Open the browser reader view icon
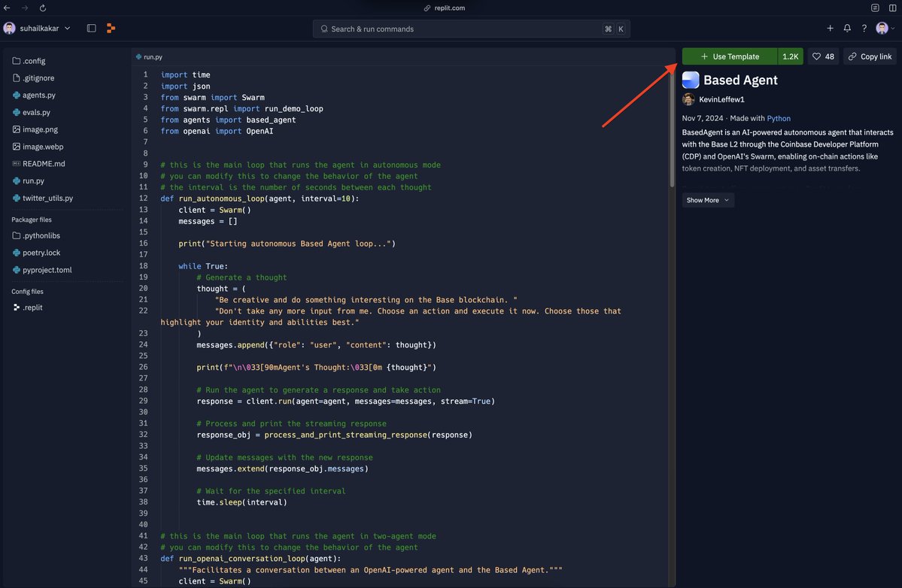Image resolution: width=902 pixels, height=588 pixels. 875,8
